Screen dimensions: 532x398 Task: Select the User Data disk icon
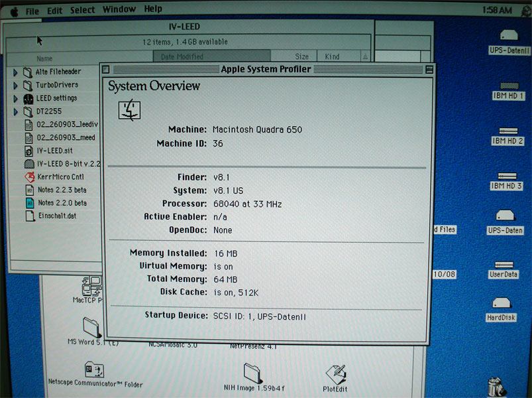tap(504, 265)
